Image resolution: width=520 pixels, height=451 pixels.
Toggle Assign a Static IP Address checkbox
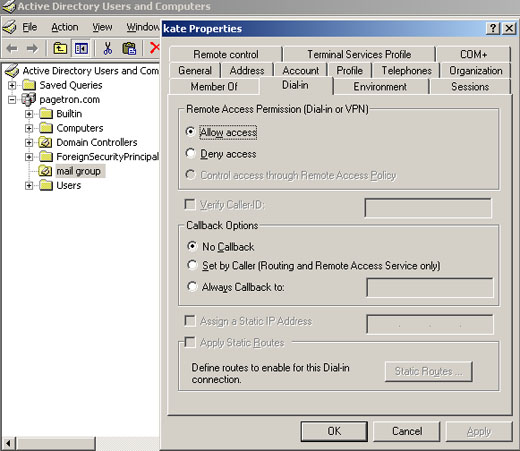tap(190, 321)
